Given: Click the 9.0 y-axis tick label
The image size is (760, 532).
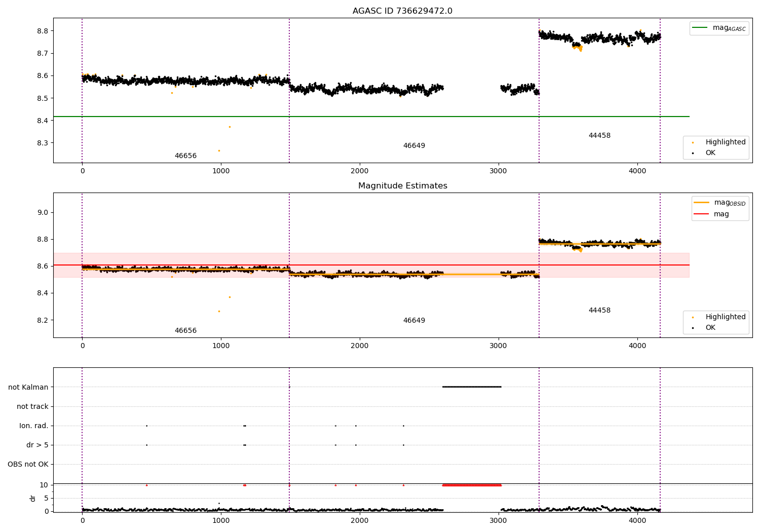Looking at the screenshot, I should click(x=43, y=212).
